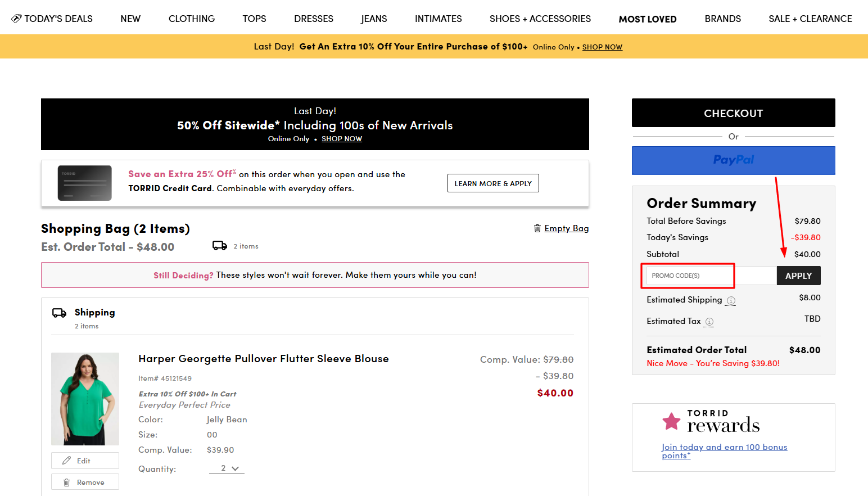Click 'Nice Move - You're Saving $39.80!' text

click(713, 363)
